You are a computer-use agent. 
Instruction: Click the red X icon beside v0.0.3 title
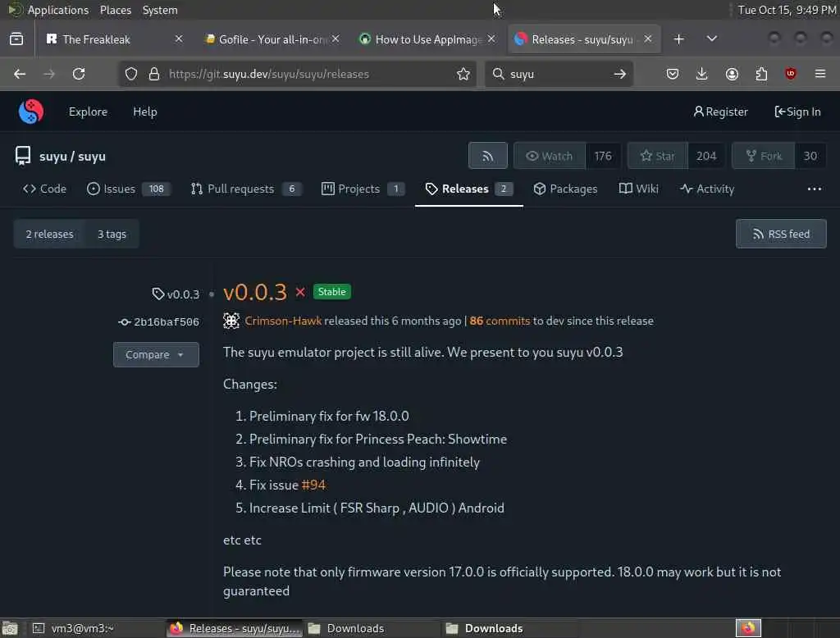pos(300,292)
